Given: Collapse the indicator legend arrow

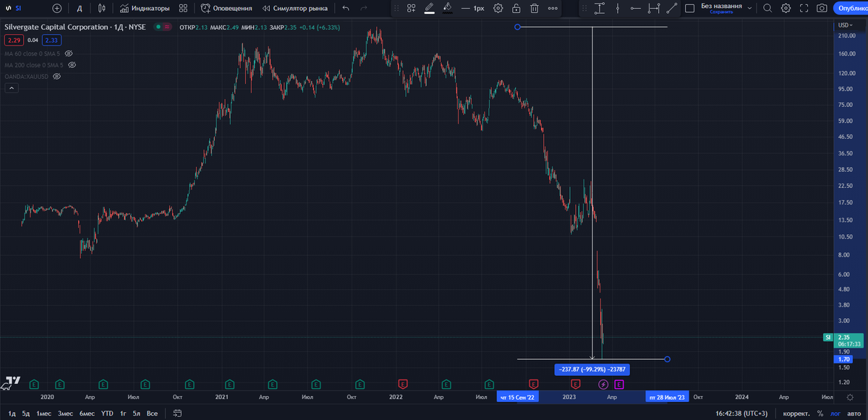Looking at the screenshot, I should coord(11,88).
